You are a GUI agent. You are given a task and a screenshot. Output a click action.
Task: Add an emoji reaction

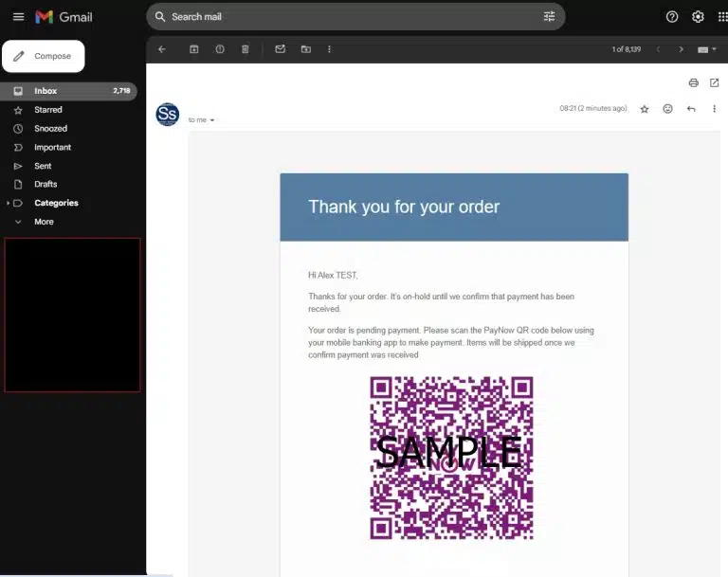tap(667, 109)
